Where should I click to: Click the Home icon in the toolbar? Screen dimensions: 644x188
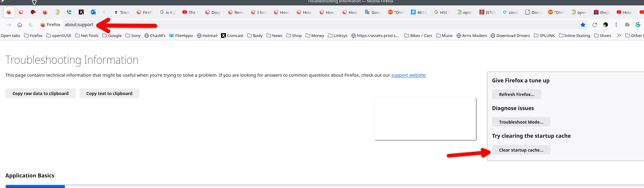click(x=20, y=25)
